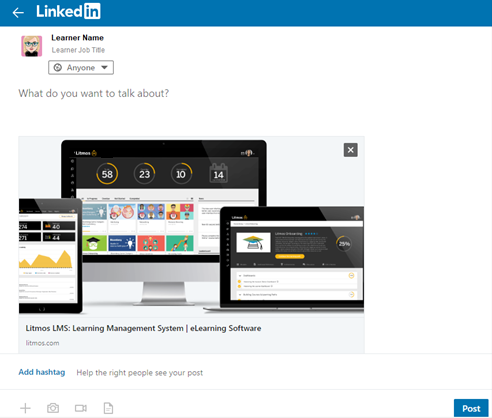Remove the link preview with the X button
Image resolution: width=492 pixels, height=418 pixels.
351,150
